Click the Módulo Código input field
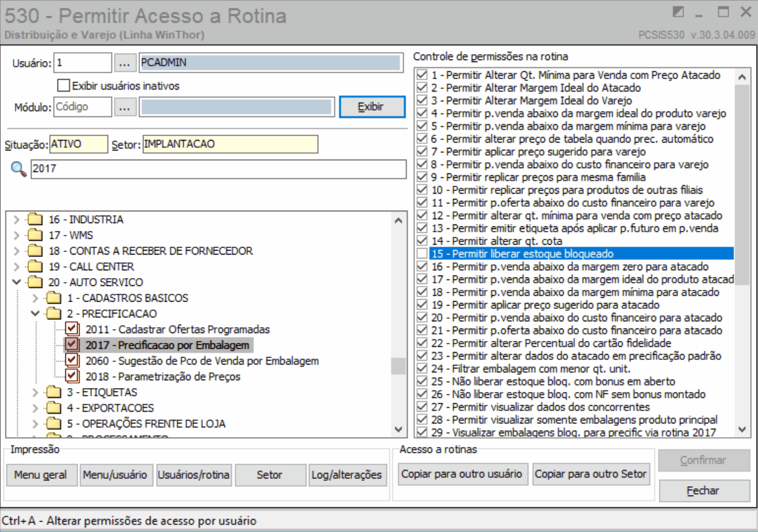 [82, 107]
